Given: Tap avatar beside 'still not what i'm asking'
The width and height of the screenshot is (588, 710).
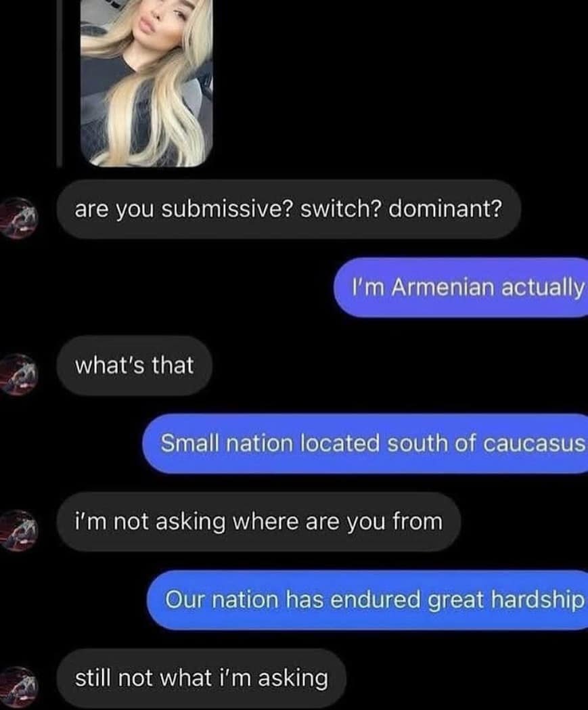Looking at the screenshot, I should click(19, 686).
